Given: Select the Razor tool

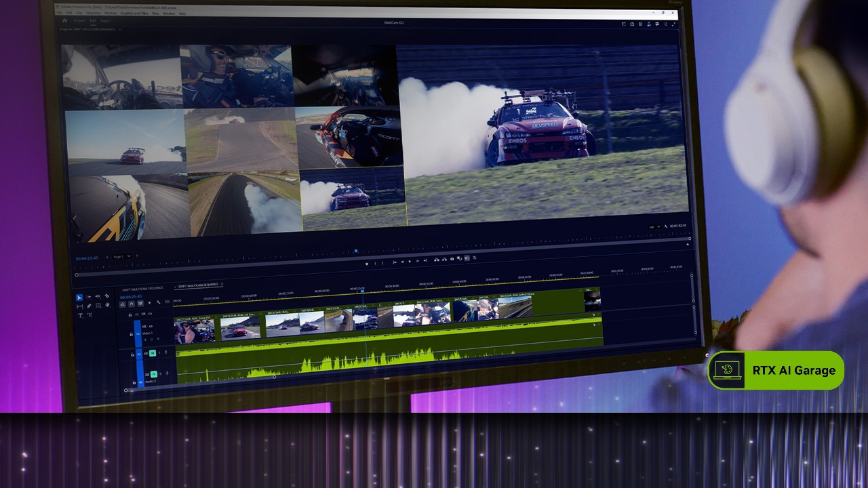Looking at the screenshot, I should point(107,296).
